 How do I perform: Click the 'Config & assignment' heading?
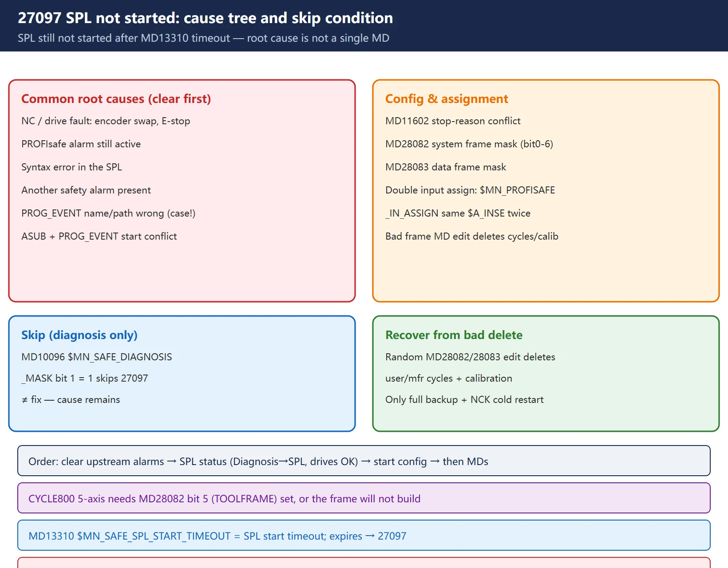pyautogui.click(x=447, y=99)
